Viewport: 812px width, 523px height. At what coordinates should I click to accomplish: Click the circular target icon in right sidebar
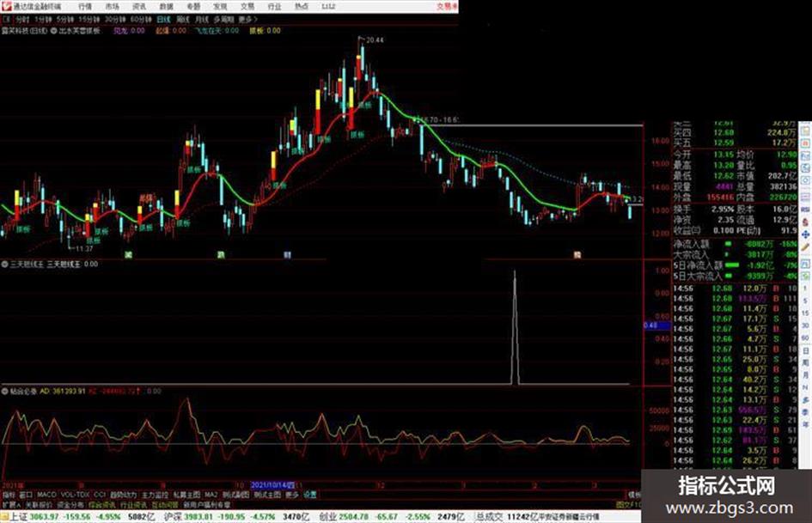tap(805, 181)
